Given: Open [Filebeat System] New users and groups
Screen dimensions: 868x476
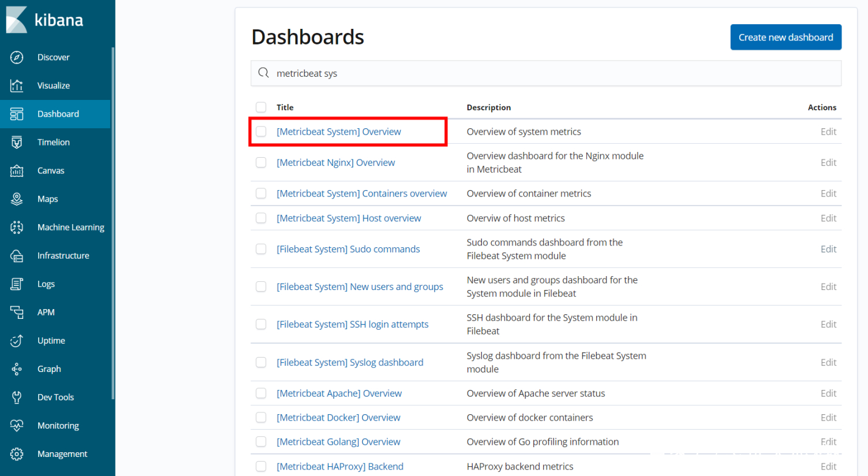Looking at the screenshot, I should (x=360, y=287).
